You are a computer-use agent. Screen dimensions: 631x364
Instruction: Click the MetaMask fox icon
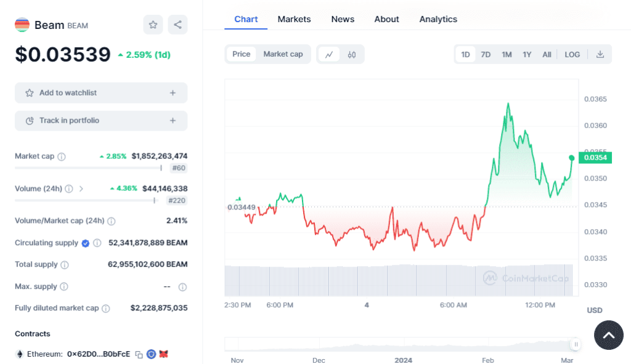pyautogui.click(x=164, y=354)
